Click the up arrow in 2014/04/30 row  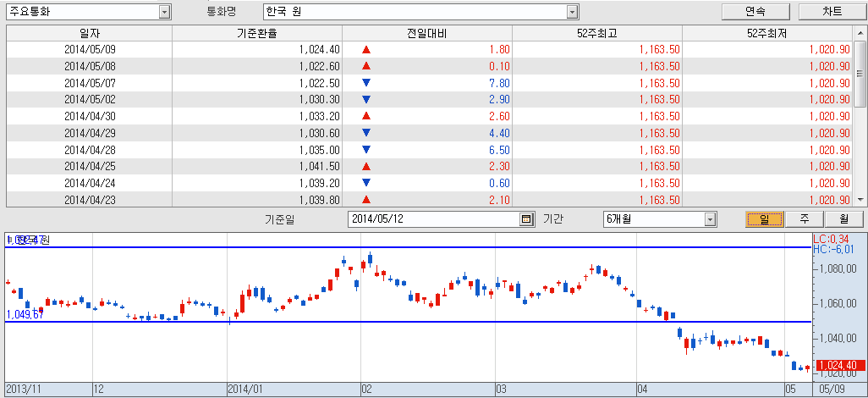pyautogui.click(x=365, y=116)
